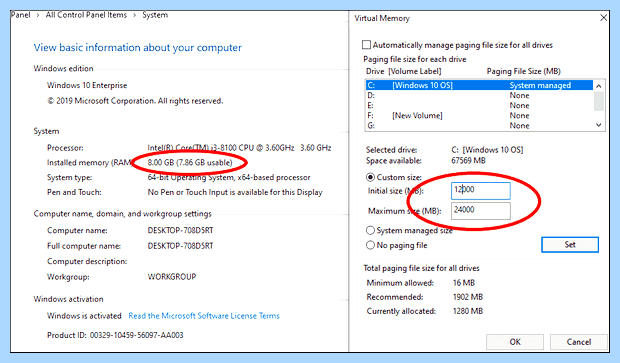Click the Maximum size input field
This screenshot has width=620, height=363.
480,210
